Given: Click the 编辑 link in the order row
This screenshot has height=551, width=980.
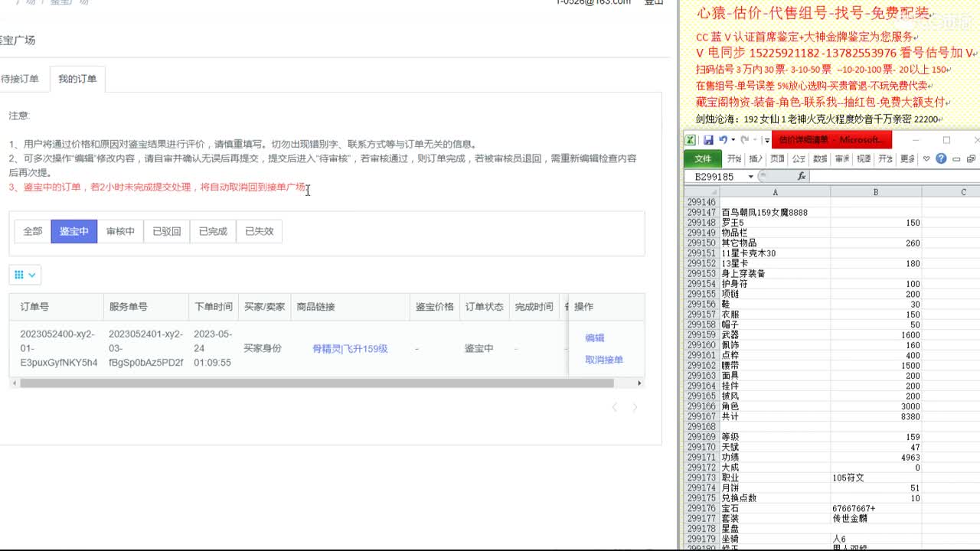Looking at the screenshot, I should click(594, 337).
